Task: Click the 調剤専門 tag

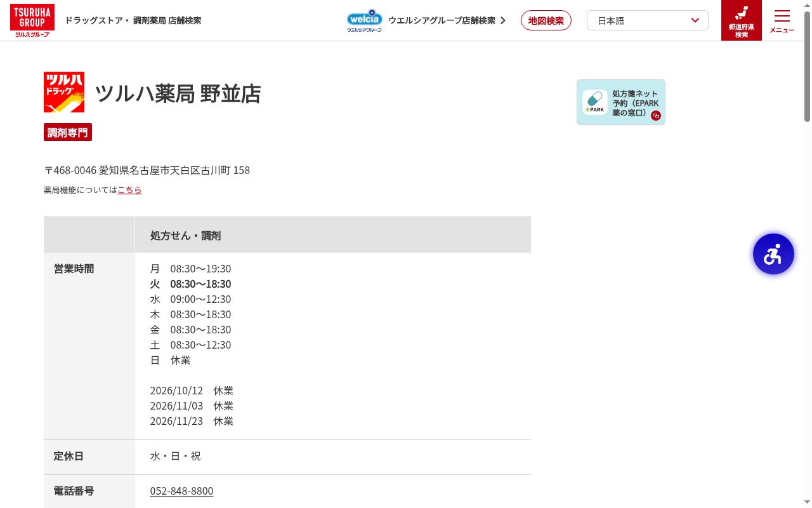Action: pos(68,132)
